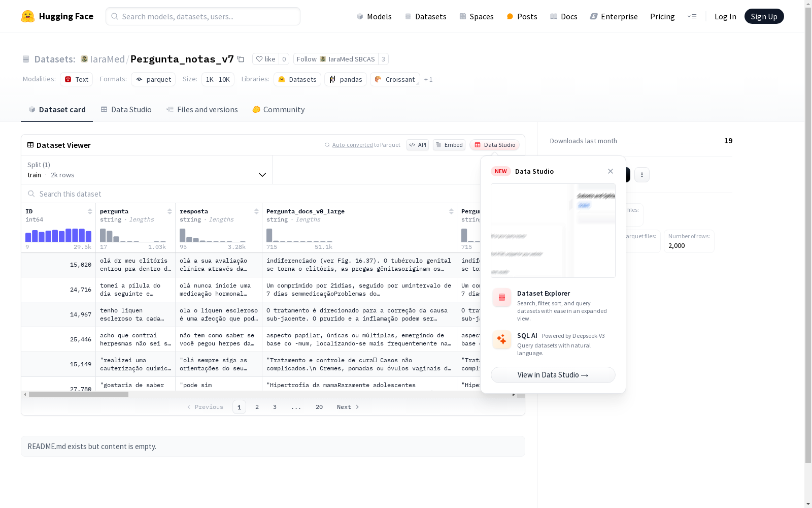Click the ID column histogram

pos(58,235)
